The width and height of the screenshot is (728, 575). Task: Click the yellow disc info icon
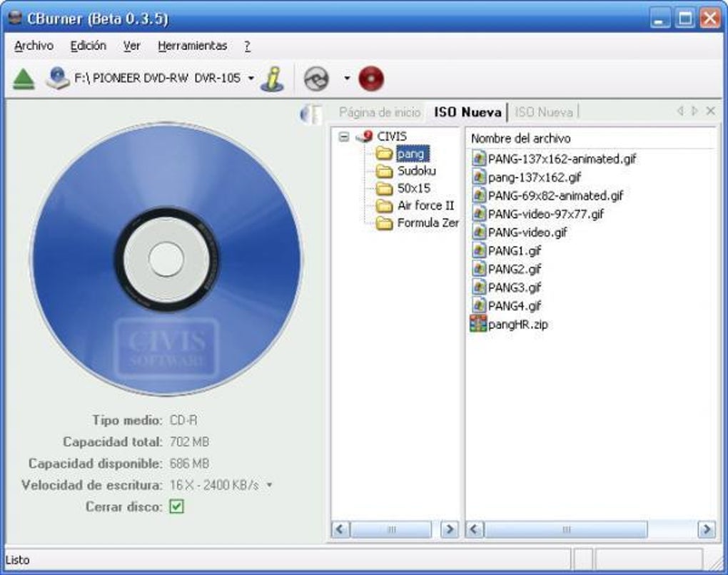point(273,78)
